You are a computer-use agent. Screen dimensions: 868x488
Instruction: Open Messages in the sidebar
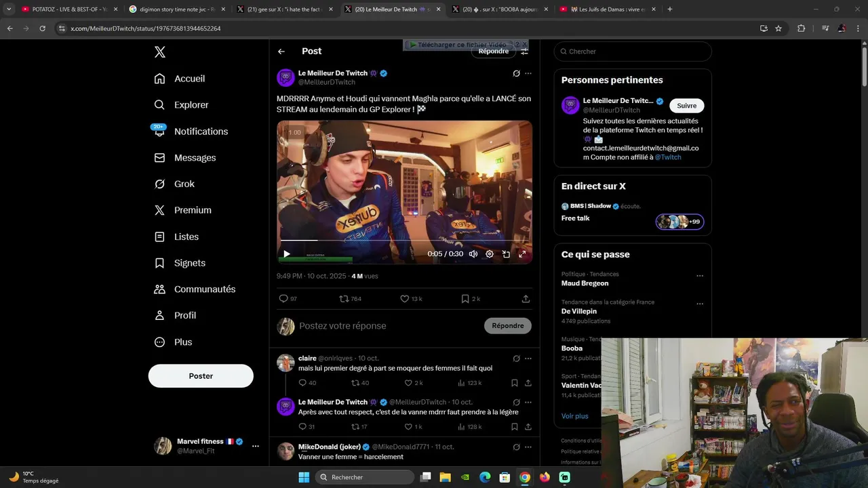(x=184, y=158)
